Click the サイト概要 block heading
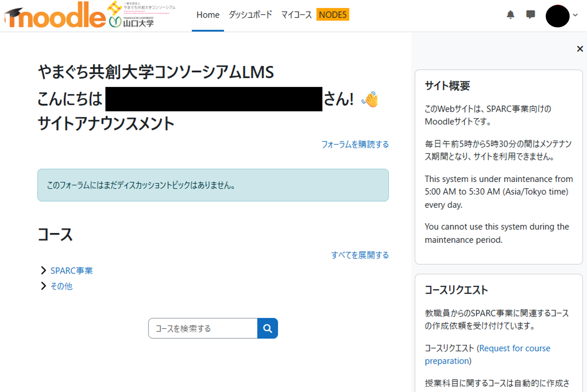 [447, 86]
